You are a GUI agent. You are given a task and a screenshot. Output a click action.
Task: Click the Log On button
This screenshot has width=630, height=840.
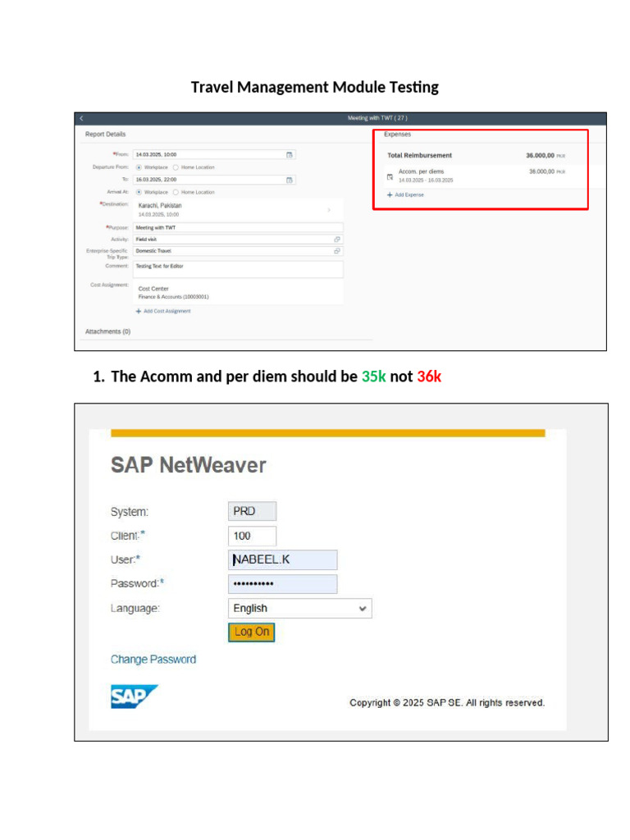tap(251, 632)
